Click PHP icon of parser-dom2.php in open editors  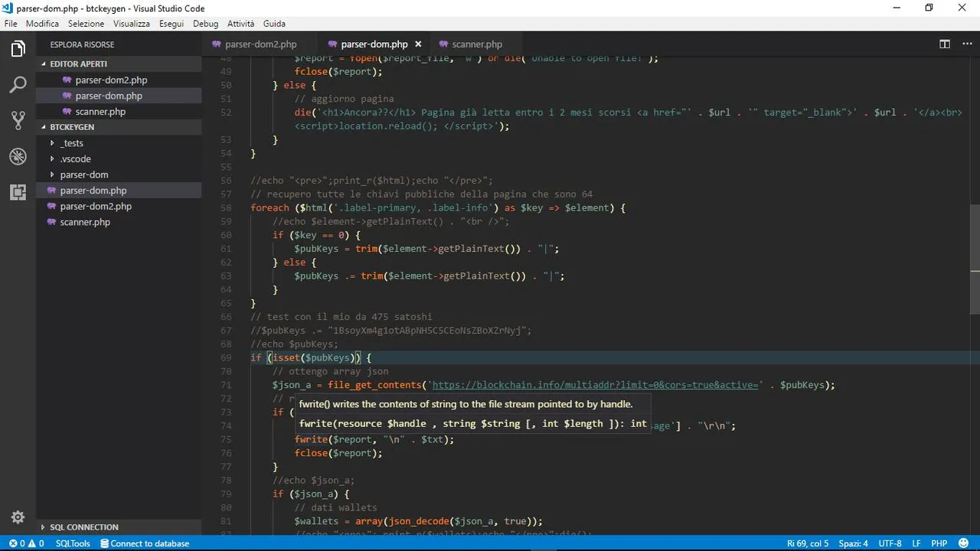(67, 80)
